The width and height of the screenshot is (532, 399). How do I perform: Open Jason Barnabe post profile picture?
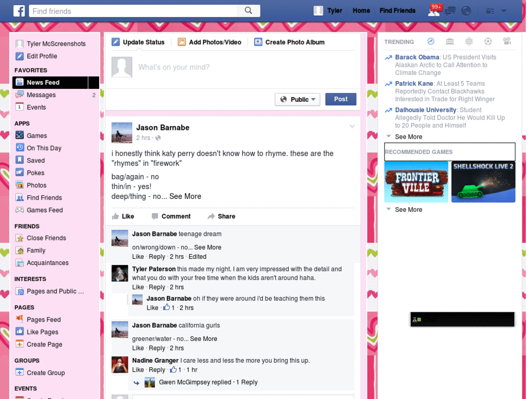click(122, 132)
